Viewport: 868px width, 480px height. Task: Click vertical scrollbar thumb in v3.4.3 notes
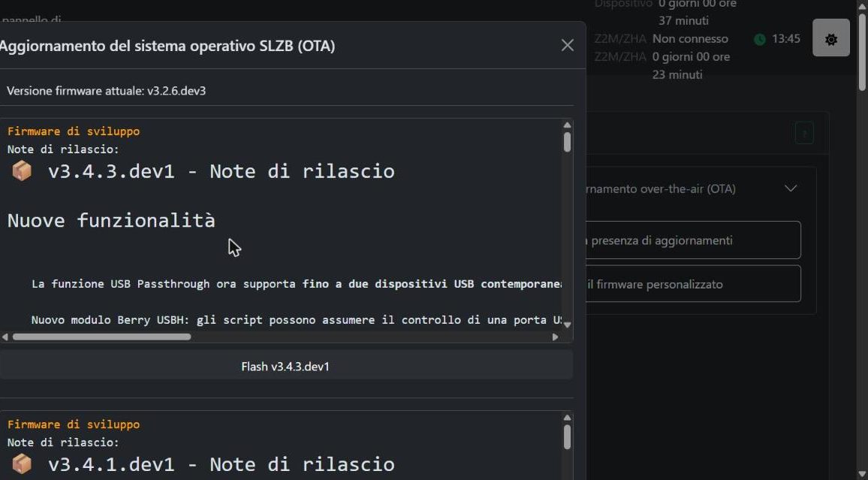coord(567,142)
